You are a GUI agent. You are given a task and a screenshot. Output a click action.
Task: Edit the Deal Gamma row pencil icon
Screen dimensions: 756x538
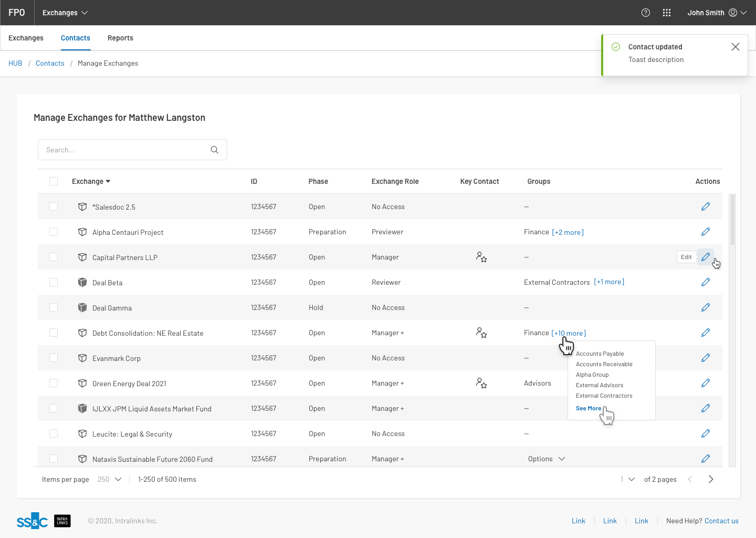point(706,307)
